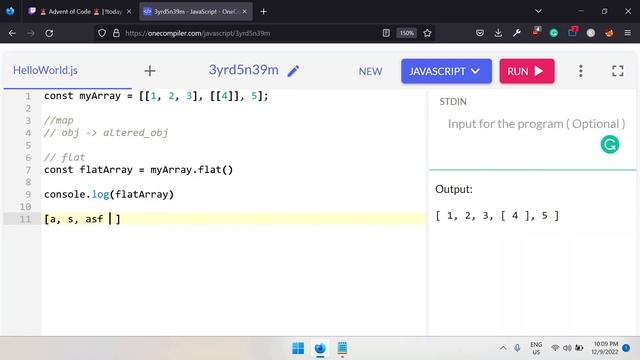Click the tracking protection shield icon
The image size is (640, 360).
(102, 33)
